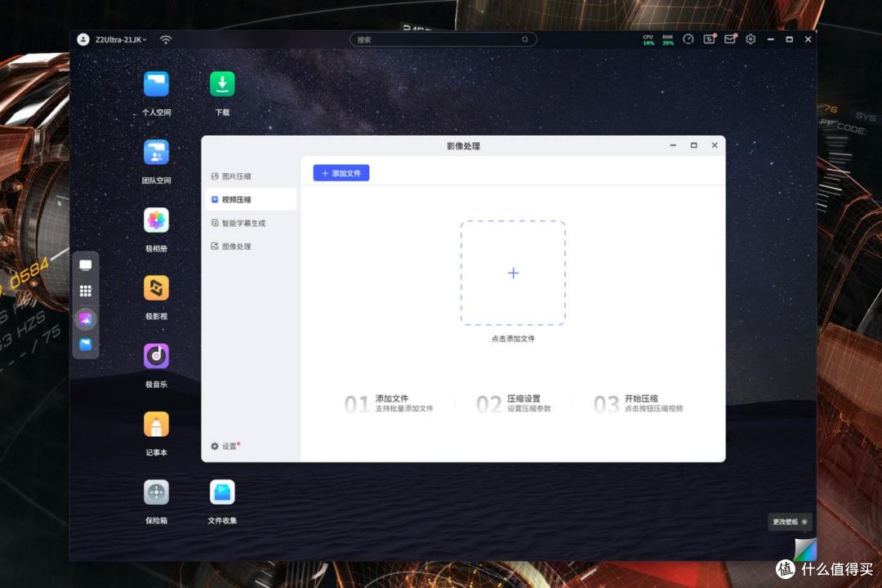Click the blue 添加文件 button
882x588 pixels.
tap(341, 173)
